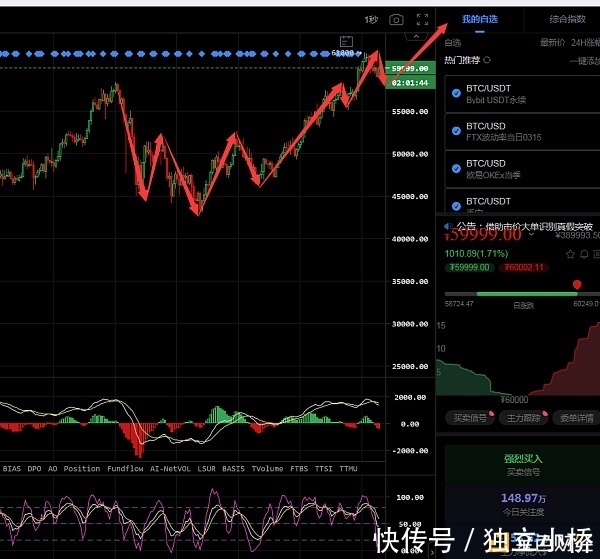Select the TTSI indicator
This screenshot has height=559, width=600.
tap(323, 469)
